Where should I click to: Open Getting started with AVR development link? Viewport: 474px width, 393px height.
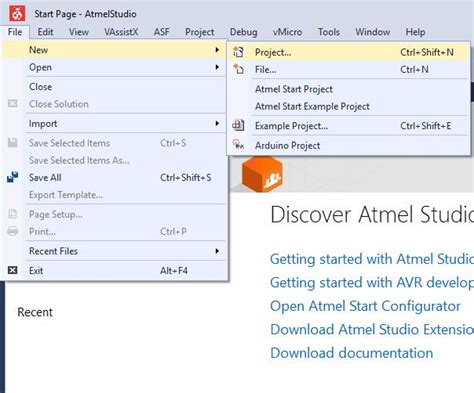point(372,282)
